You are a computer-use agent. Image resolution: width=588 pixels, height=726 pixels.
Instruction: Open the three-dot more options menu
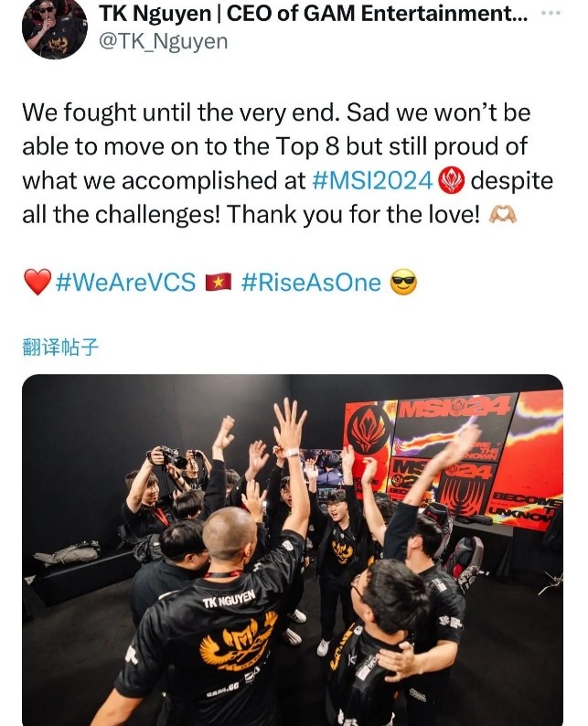(x=551, y=14)
